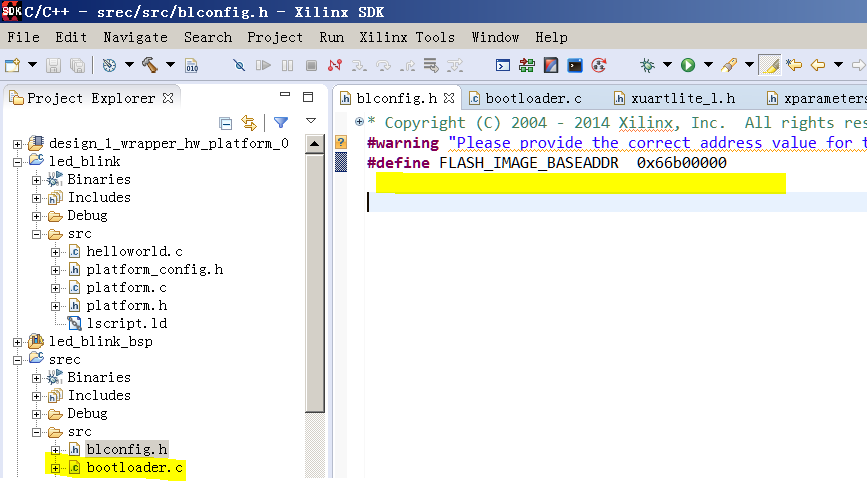Click the Suspend pause icon

point(288,65)
